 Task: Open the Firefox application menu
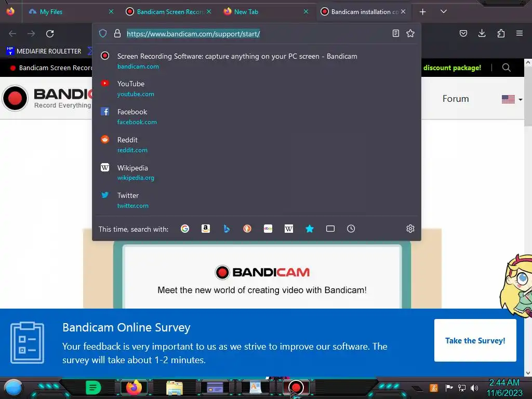tap(520, 33)
